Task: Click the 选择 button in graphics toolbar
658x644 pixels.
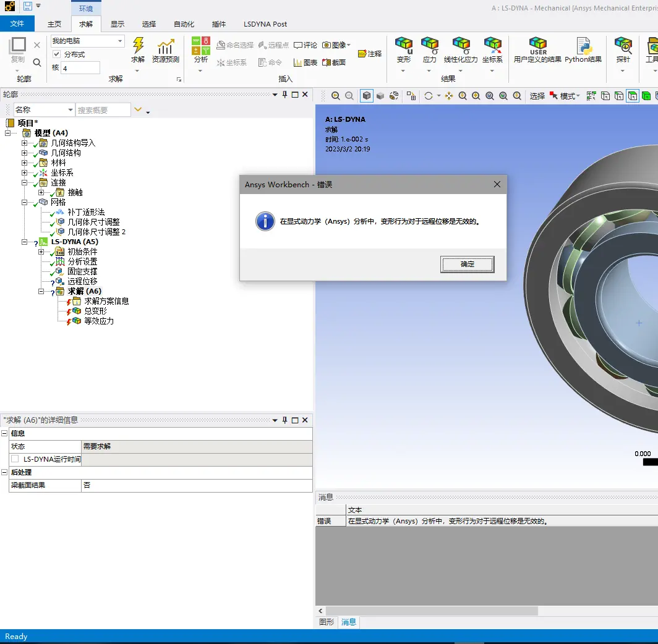Action: click(537, 96)
